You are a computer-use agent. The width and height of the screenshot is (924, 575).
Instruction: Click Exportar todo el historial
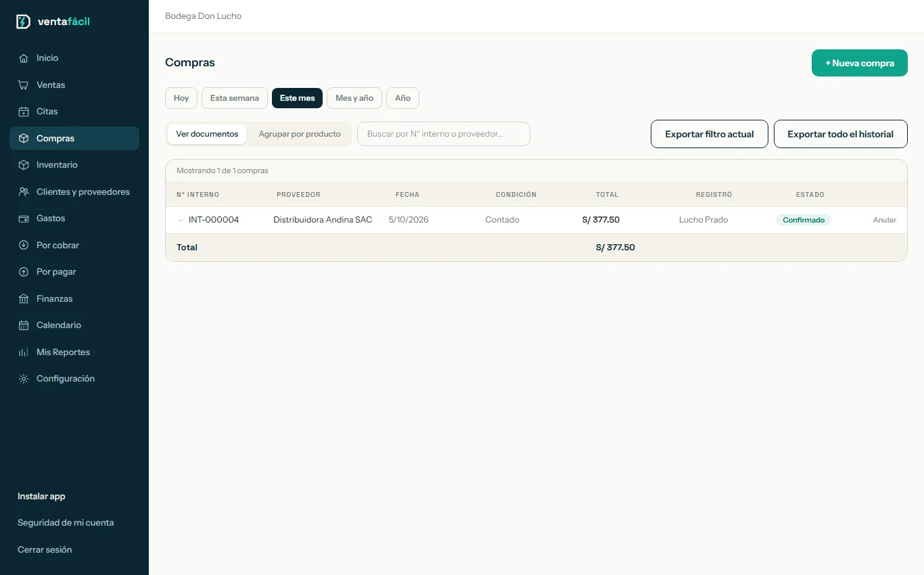click(841, 134)
